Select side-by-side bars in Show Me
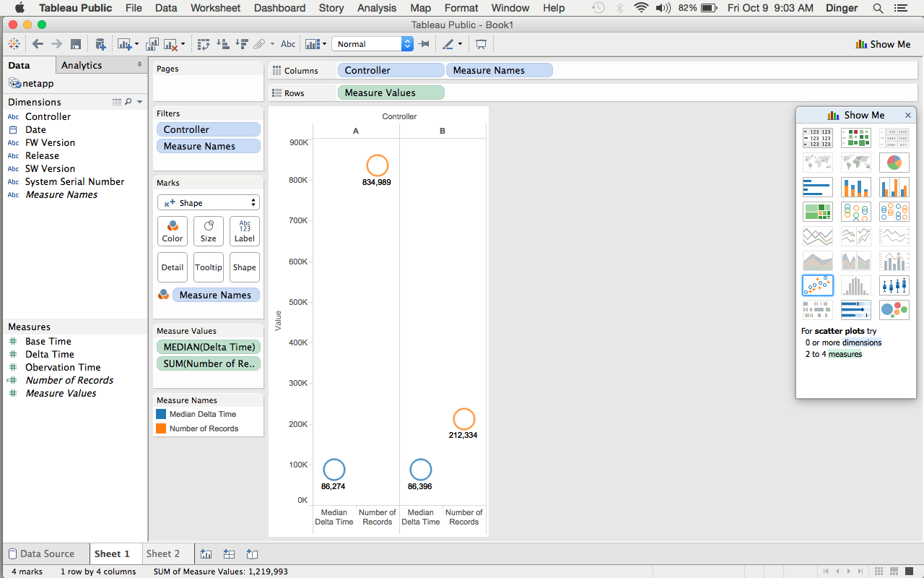This screenshot has width=924, height=578. point(894,187)
